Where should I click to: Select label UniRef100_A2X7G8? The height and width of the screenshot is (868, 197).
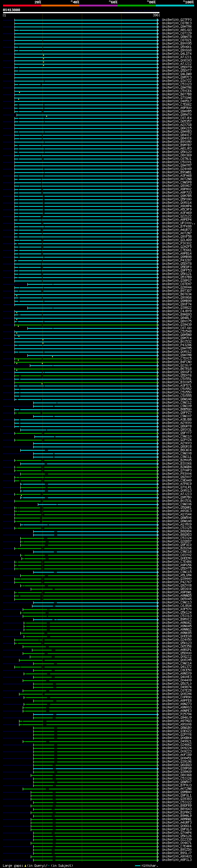tap(177, 125)
